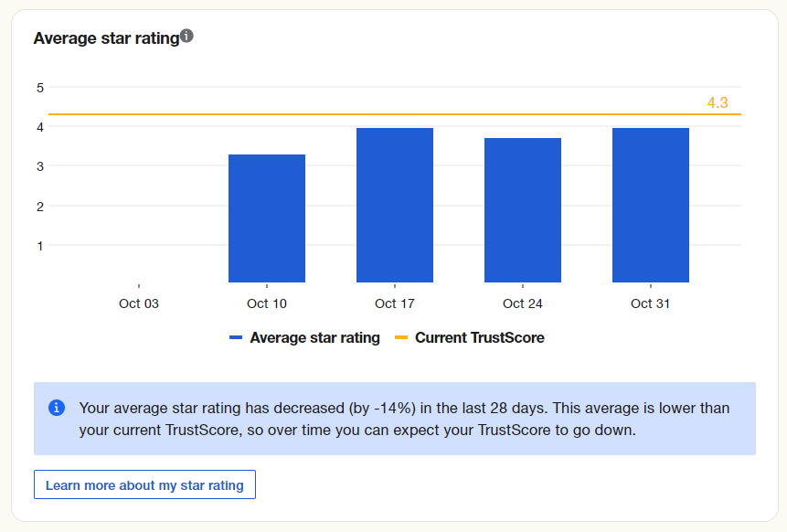Click the 5 mark on the y-axis

point(37,88)
